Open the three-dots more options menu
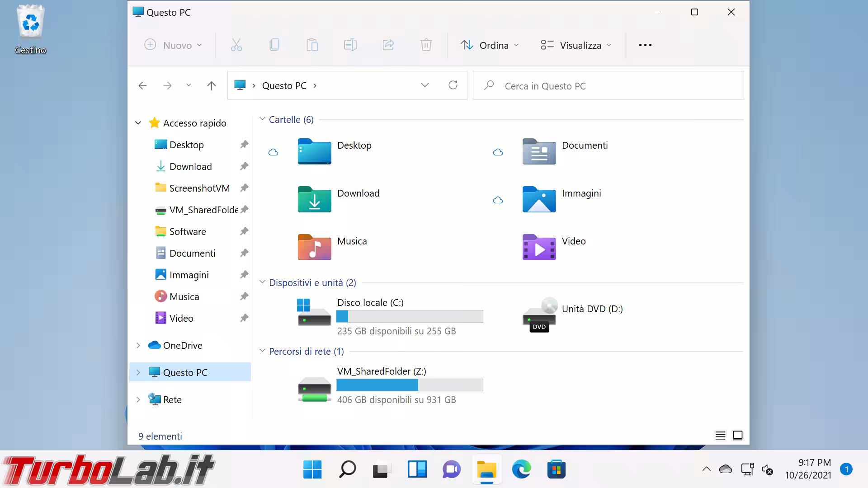This screenshot has width=868, height=488. point(645,45)
